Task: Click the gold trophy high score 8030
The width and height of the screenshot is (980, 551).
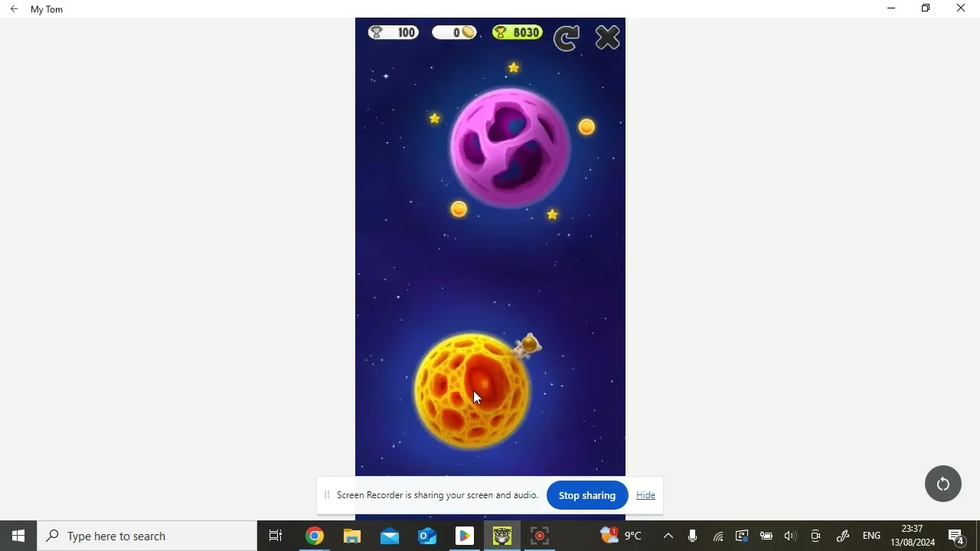Action: (x=518, y=33)
